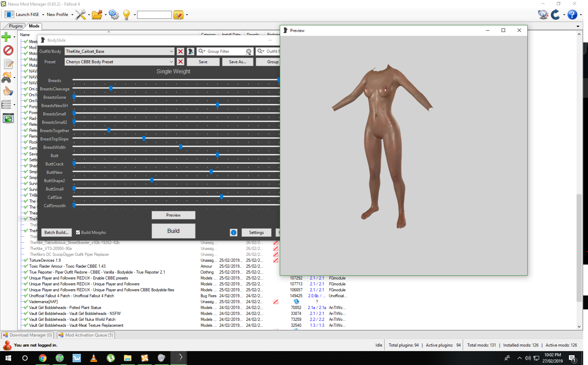Expand the add mod plus dropdown arrow
Screen dimensions: 588x365
coord(14,36)
